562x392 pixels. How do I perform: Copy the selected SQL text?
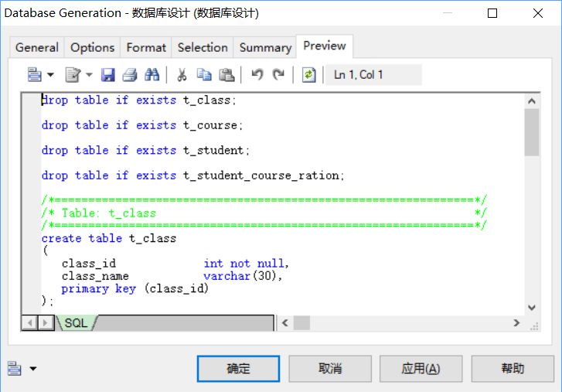[x=204, y=74]
